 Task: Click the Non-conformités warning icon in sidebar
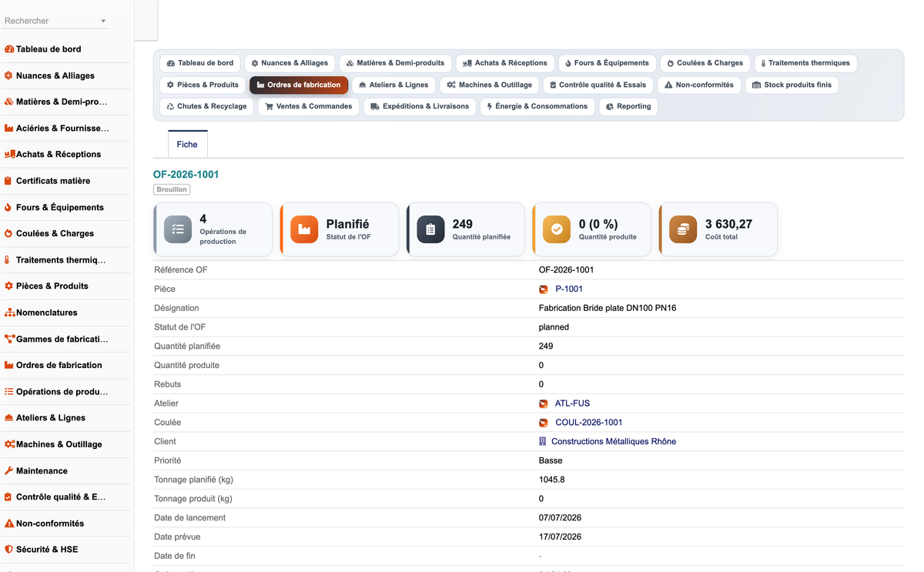(x=9, y=523)
